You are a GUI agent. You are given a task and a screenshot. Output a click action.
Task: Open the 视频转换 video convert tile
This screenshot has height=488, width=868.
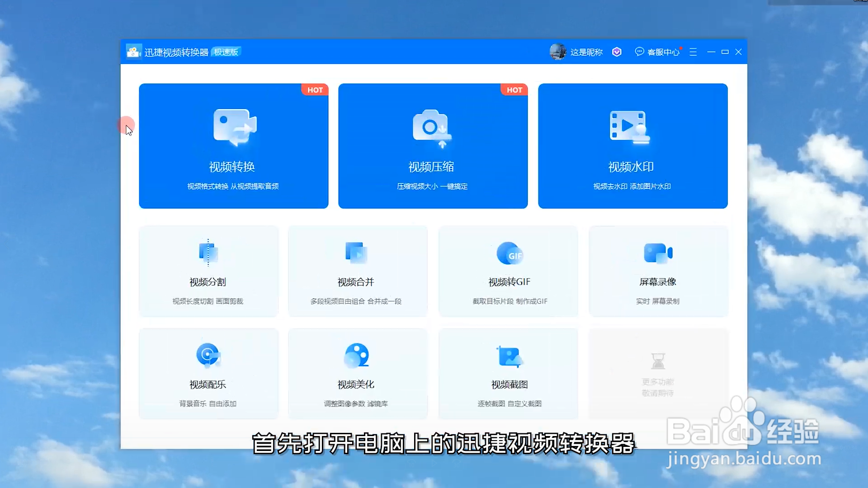[x=233, y=145]
